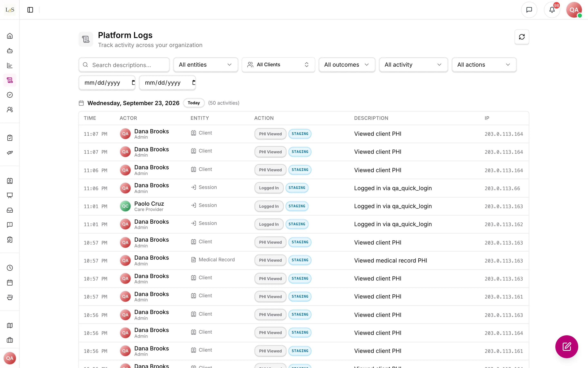Open the contact badge sidebar icon
588x368 pixels.
[x=10, y=181]
